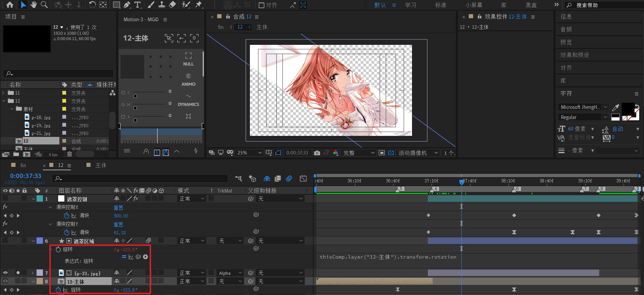644x295 pixels.
Task: Click the first Motion-3 slider handle
Action: (135, 96)
